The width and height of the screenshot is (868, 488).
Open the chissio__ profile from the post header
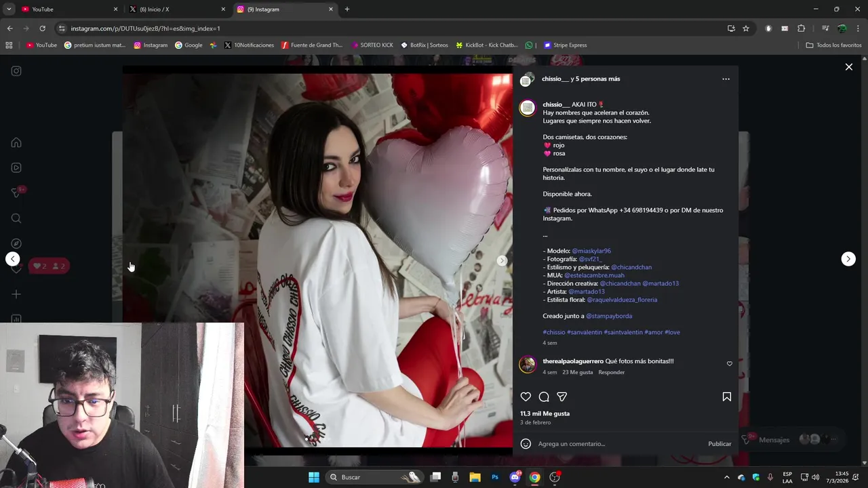click(x=555, y=79)
